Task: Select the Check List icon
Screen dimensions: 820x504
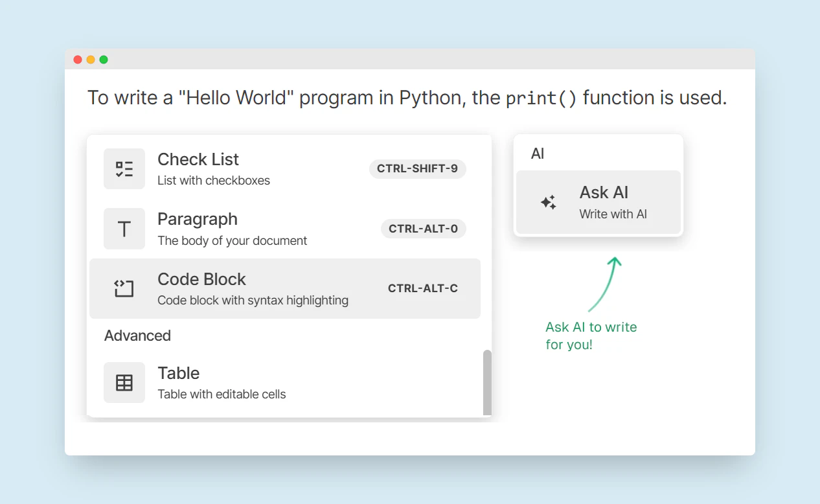Action: pos(124,168)
